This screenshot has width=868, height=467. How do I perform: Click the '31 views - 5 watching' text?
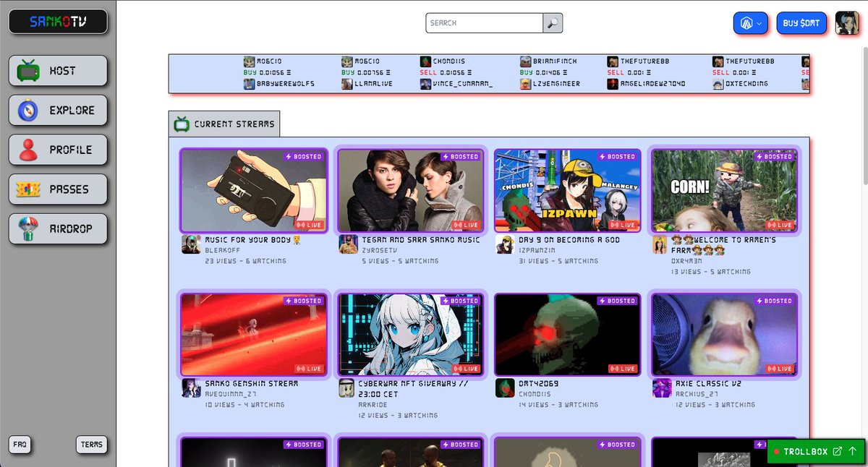(x=558, y=261)
